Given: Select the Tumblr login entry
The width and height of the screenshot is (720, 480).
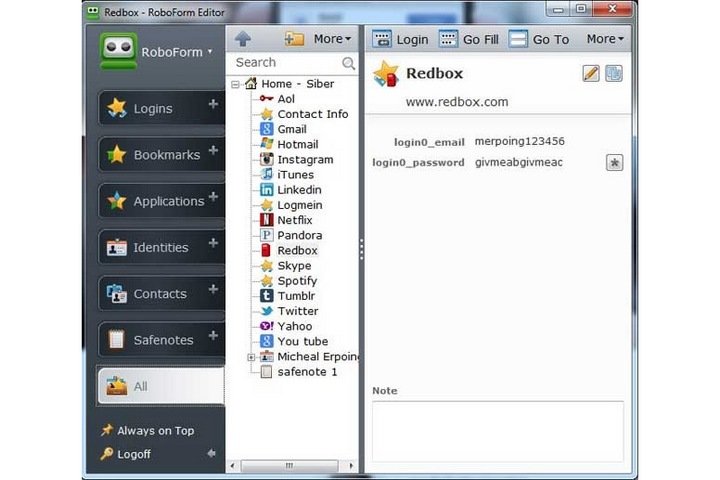Looking at the screenshot, I should [x=287, y=296].
